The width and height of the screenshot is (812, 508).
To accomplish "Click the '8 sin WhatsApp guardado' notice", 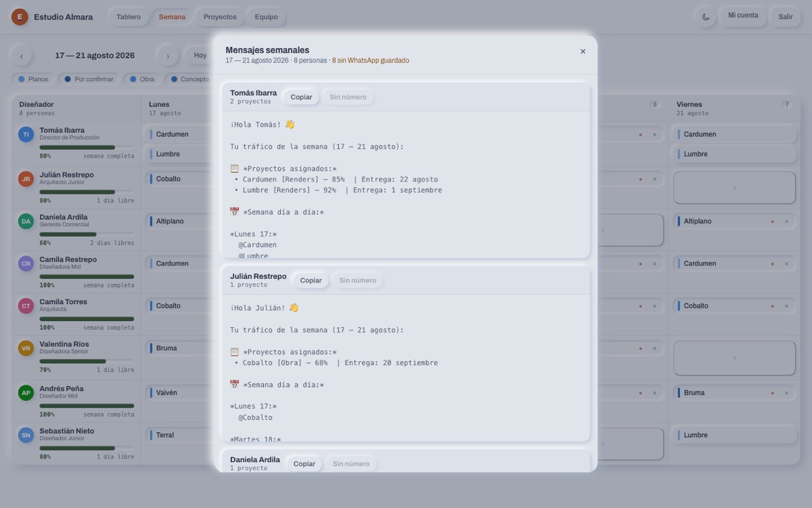I will (370, 60).
